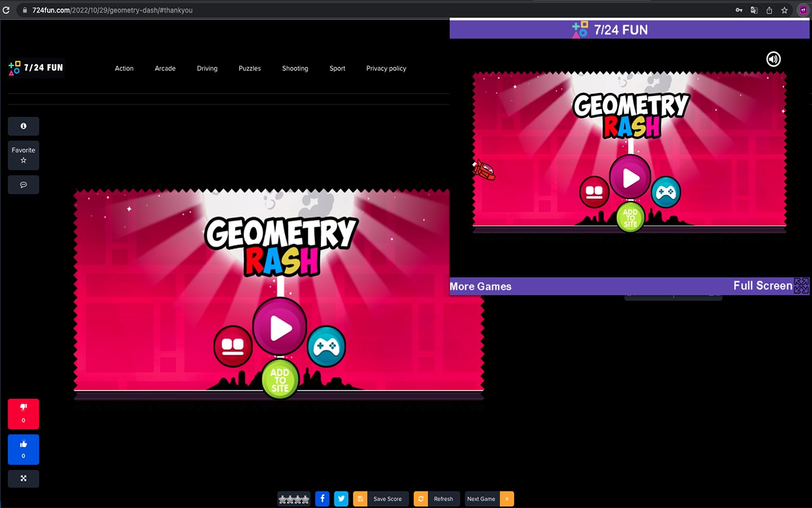Share the game on Facebook
The image size is (812, 508).
[322, 498]
